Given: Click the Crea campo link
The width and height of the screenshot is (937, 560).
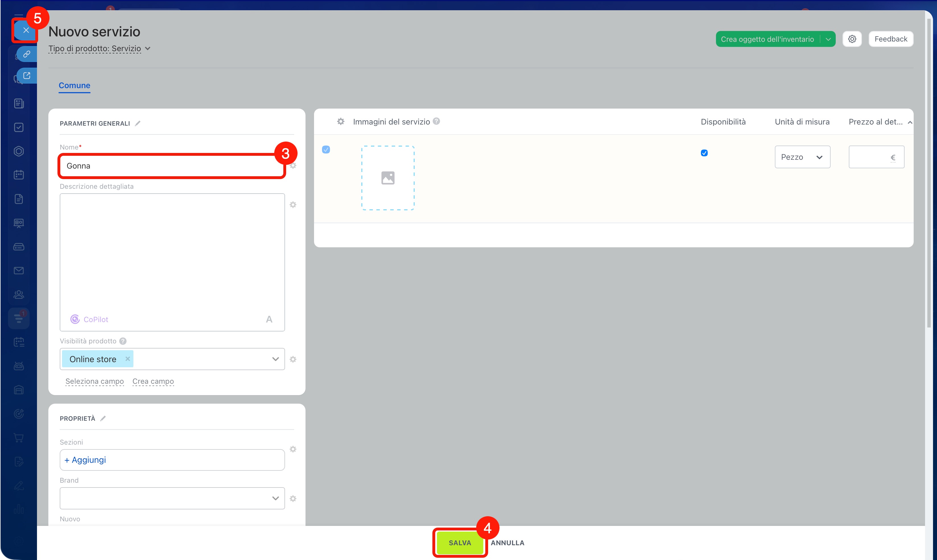Looking at the screenshot, I should pos(153,381).
